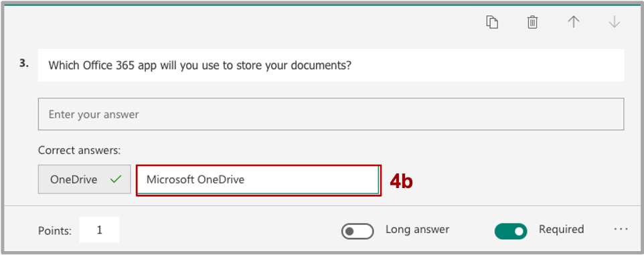Screen dimensions: 644x255
Task: Open more settings via the ellipsis icon
Action: (621, 229)
